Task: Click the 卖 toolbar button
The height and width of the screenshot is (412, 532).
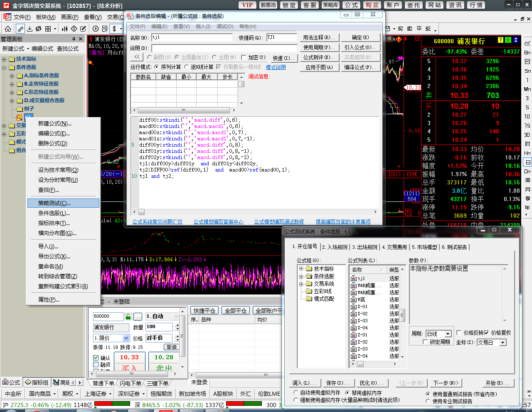Action: click(409, 29)
